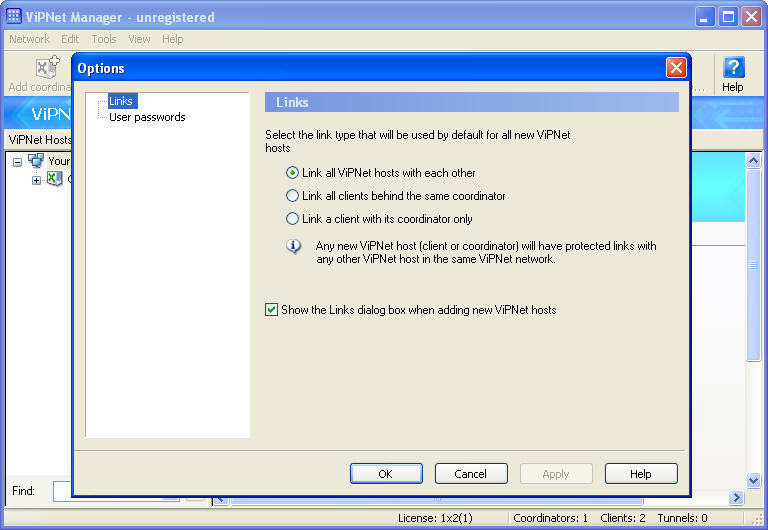Open the Network menu
This screenshot has width=768, height=530.
pyautogui.click(x=29, y=39)
